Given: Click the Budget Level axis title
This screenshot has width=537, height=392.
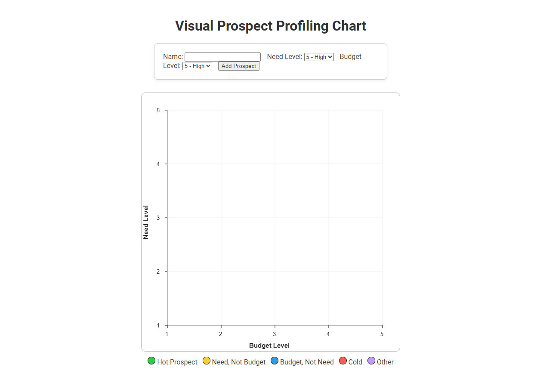Looking at the screenshot, I should point(269,346).
